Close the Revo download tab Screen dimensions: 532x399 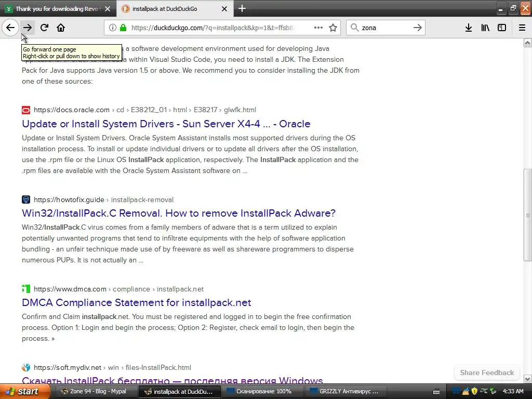coord(108,9)
